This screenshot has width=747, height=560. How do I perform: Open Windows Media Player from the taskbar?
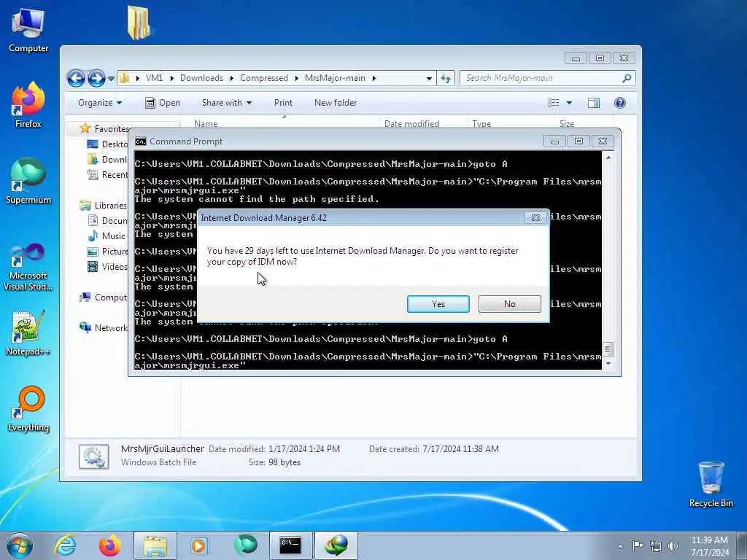click(x=200, y=545)
